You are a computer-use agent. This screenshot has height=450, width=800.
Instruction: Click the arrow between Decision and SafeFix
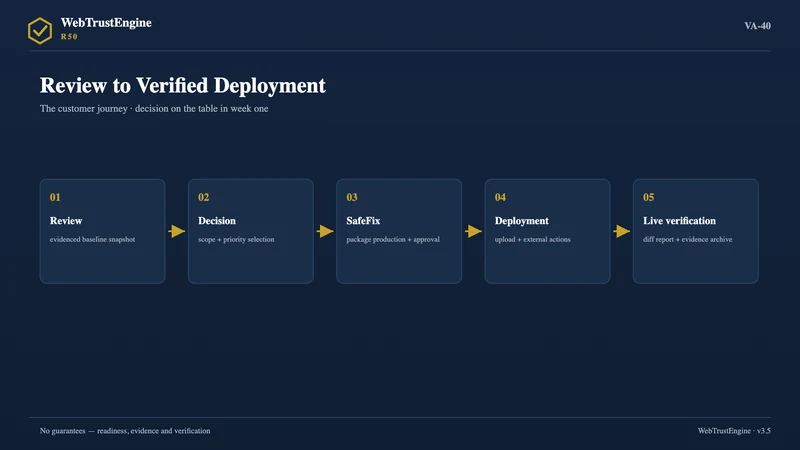(325, 231)
